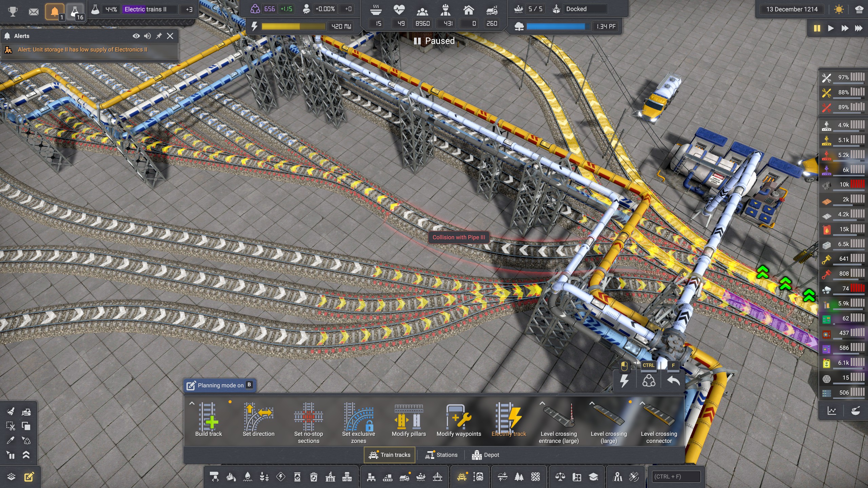The height and width of the screenshot is (488, 868).
Task: Expand Level crossing entrance options arrow
Action: (x=542, y=403)
